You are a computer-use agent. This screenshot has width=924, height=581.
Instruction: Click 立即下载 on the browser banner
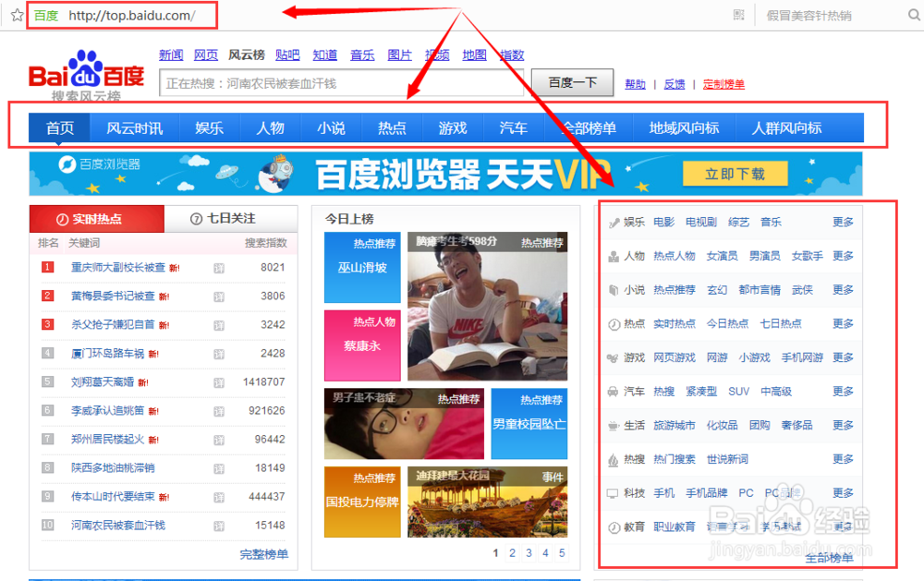tap(735, 174)
